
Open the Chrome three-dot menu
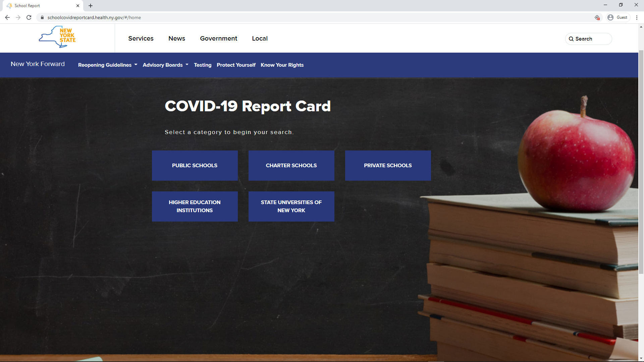click(637, 17)
